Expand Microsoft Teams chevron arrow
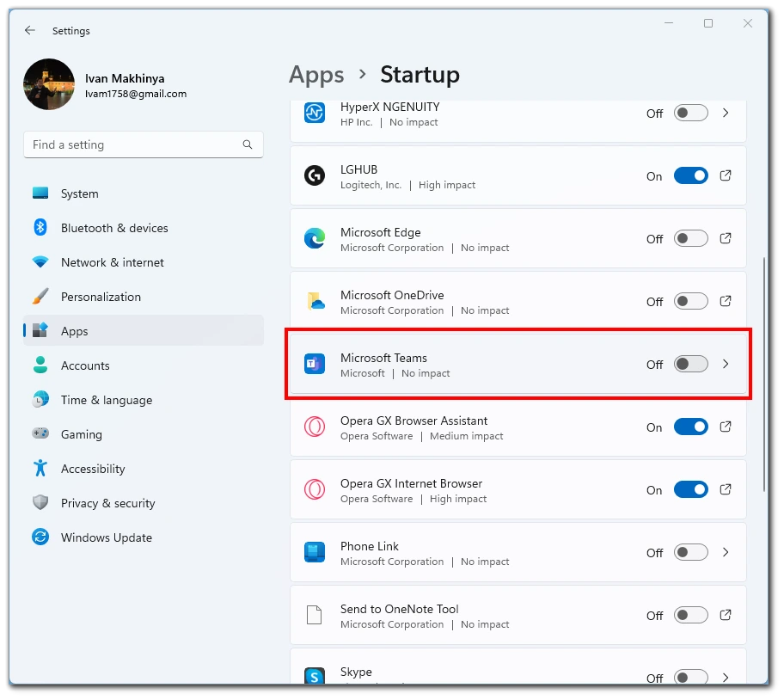784x700 pixels. point(726,364)
